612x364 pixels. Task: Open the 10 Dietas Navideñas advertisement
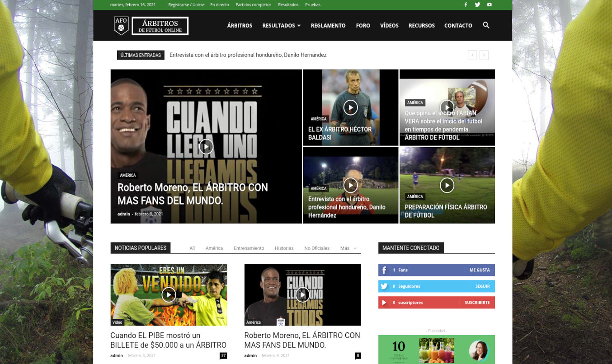[x=437, y=350]
